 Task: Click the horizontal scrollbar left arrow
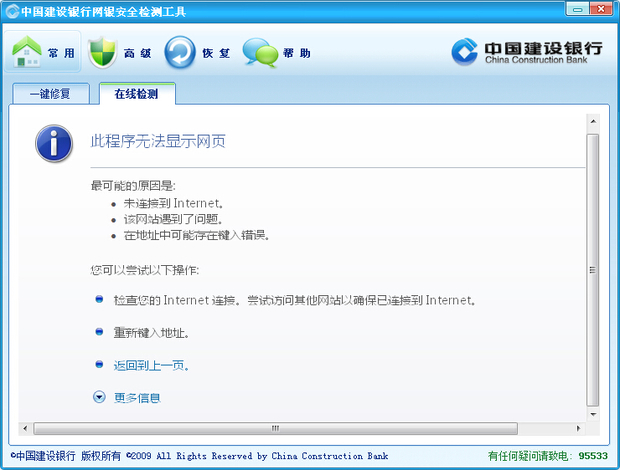26,428
